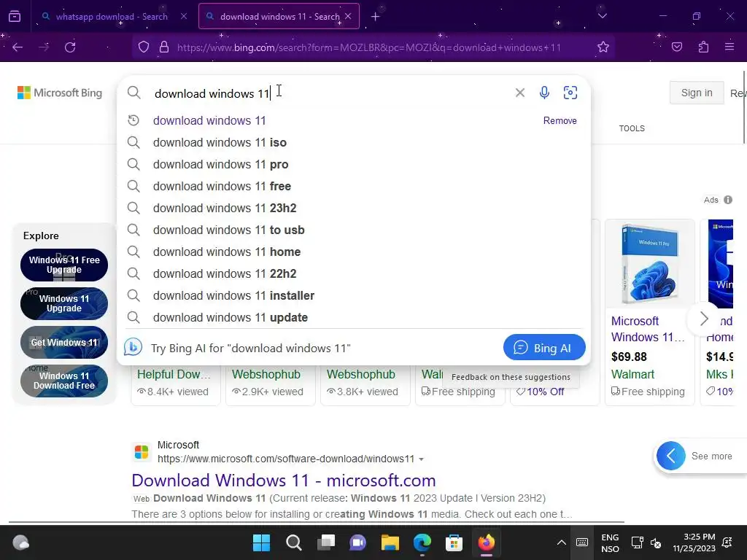747x560 pixels.
Task: Start voice search with microphone icon
Action: 544,93
